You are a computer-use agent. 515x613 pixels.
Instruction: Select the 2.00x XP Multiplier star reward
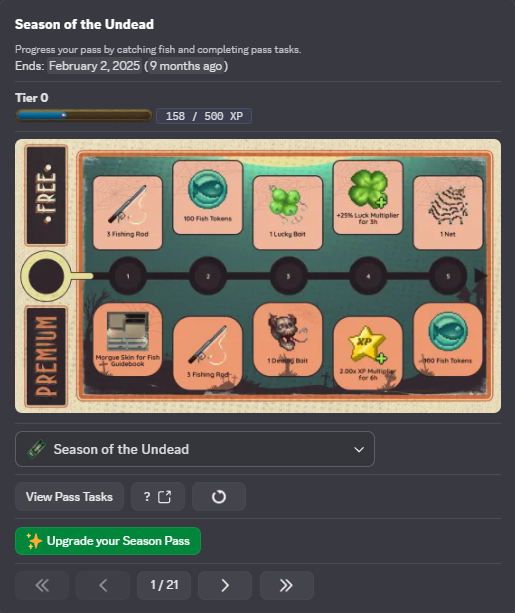click(x=368, y=353)
